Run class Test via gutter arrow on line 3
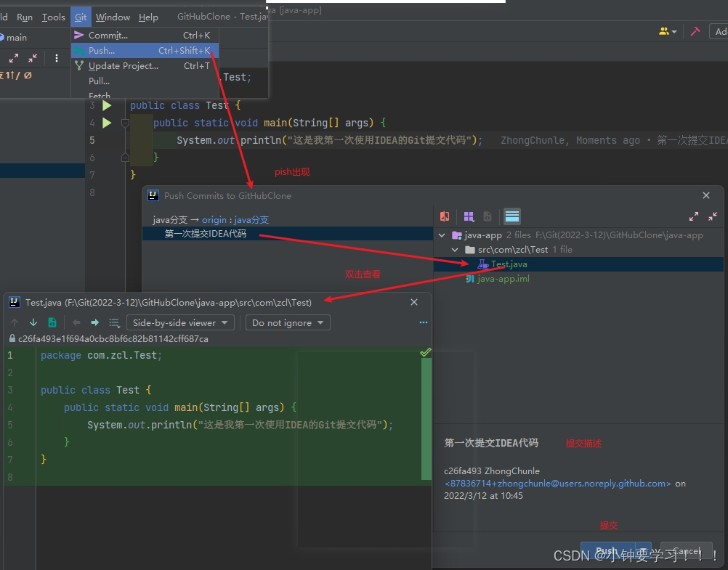The width and height of the screenshot is (728, 570). point(107,105)
